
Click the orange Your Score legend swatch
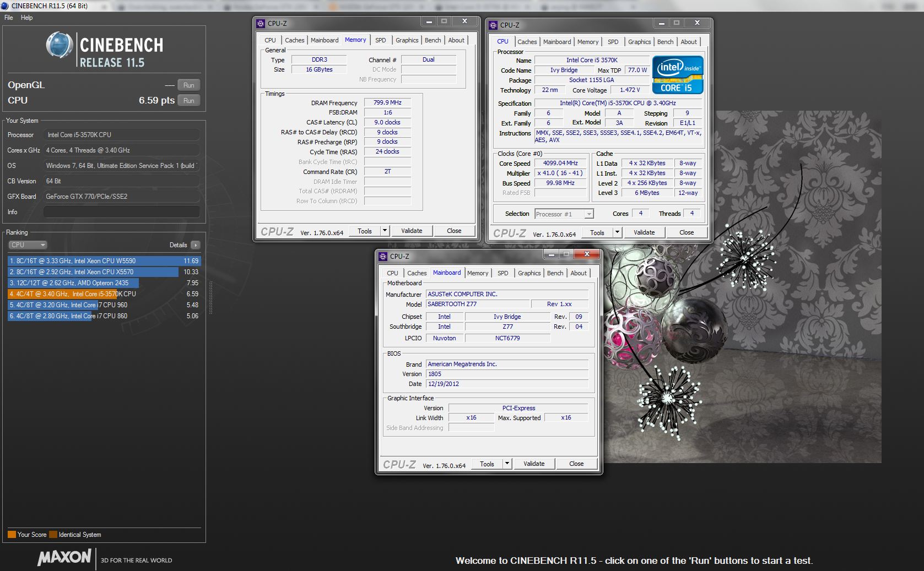[12, 535]
